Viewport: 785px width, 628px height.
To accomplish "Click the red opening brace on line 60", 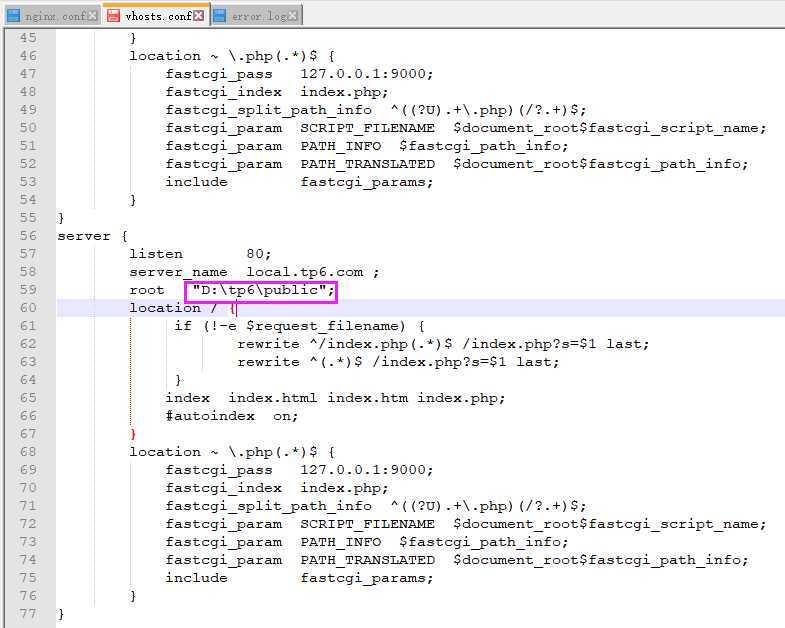I will coord(232,308).
